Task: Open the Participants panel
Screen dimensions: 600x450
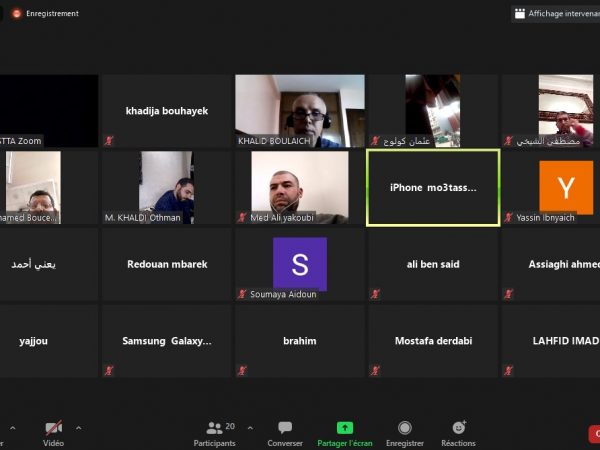Action: click(215, 434)
